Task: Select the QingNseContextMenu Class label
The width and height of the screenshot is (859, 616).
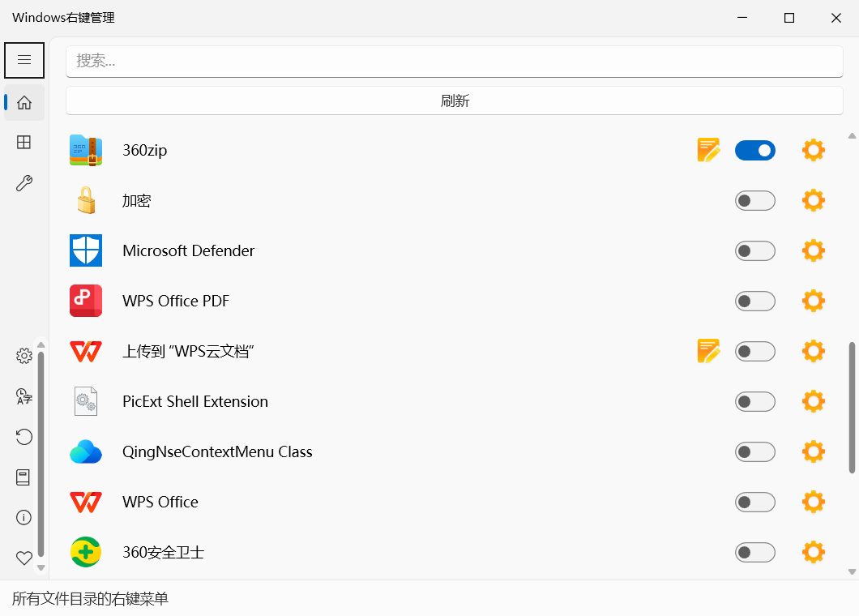Action: 217,452
